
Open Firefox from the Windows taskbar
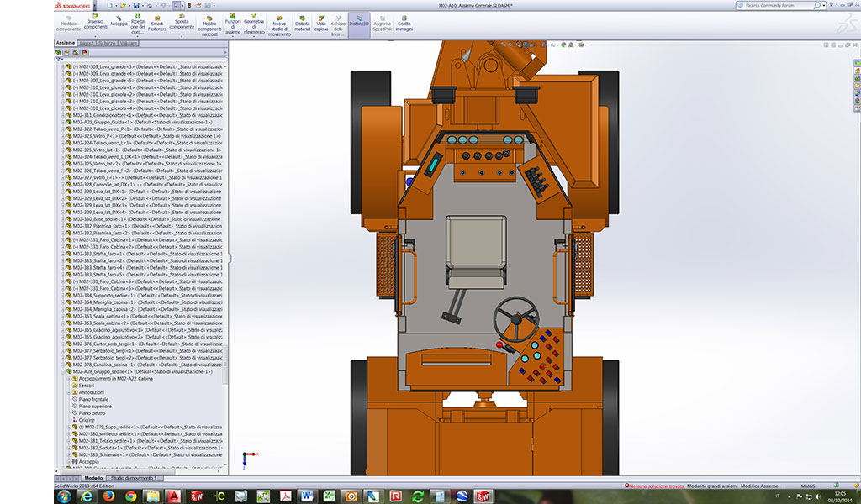pyautogui.click(x=110, y=496)
